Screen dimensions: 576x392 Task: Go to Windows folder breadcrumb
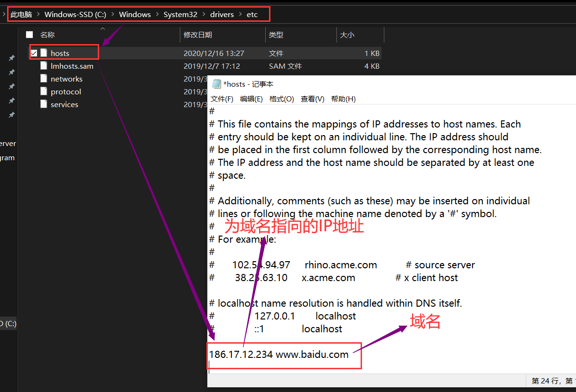coord(135,14)
